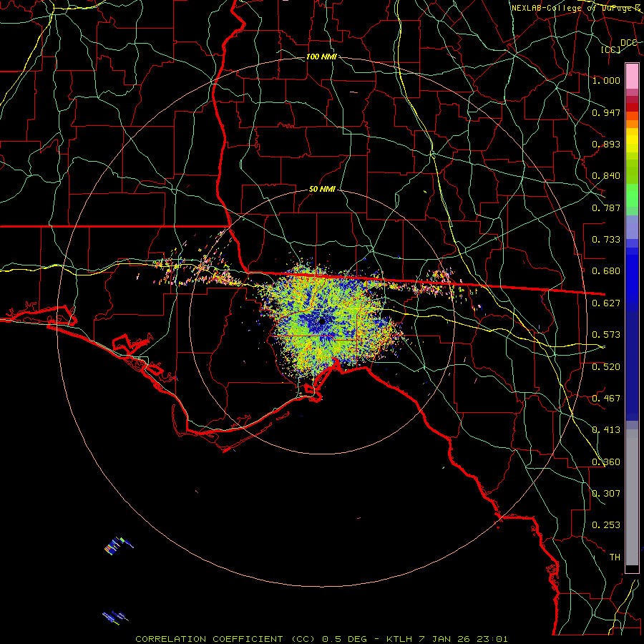Click the 0.733 scale value
The height and width of the screenshot is (644, 644).
[606, 240]
